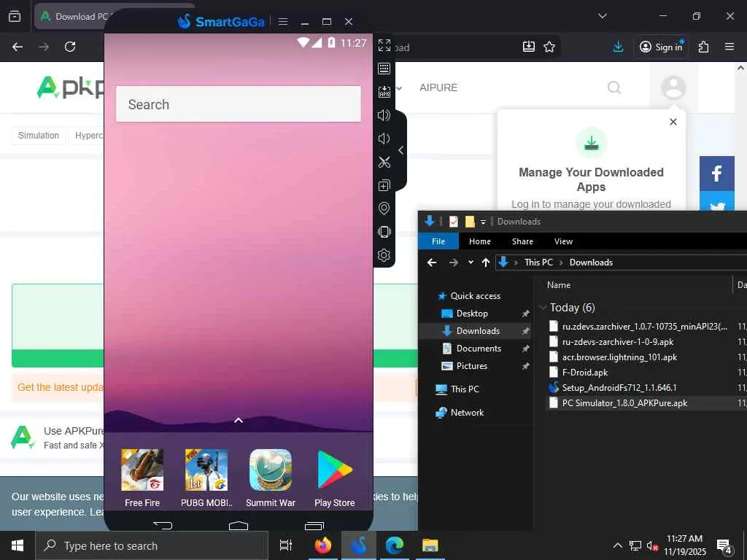Toggle SmartGaGa fullscreen mode icon
747x560 pixels.
coord(384,45)
